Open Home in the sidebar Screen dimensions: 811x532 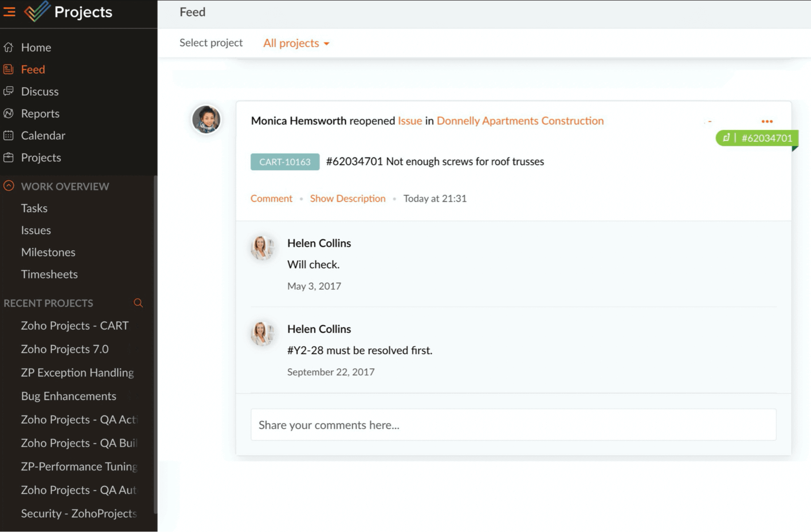(36, 47)
